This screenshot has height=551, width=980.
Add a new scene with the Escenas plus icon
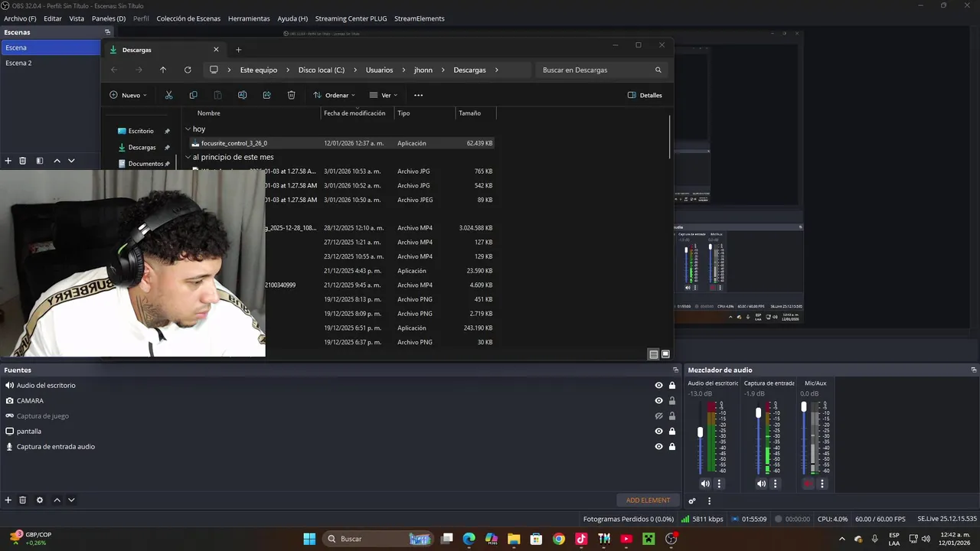click(8, 161)
